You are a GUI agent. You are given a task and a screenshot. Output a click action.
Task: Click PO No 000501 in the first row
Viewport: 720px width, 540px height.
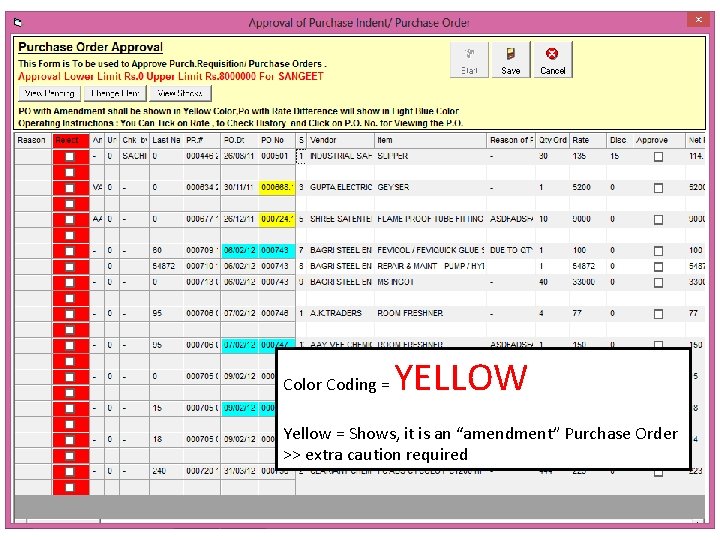277,156
